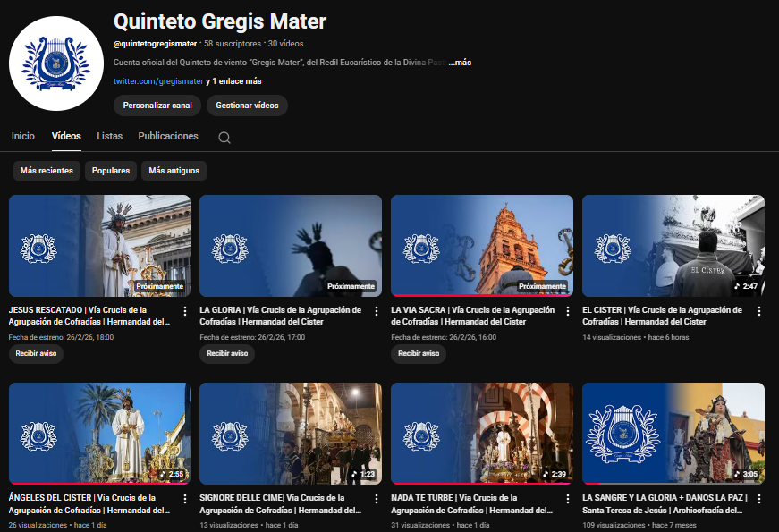This screenshot has width=779, height=532.
Task: Click the Personalizar canal button
Action: 157,106
